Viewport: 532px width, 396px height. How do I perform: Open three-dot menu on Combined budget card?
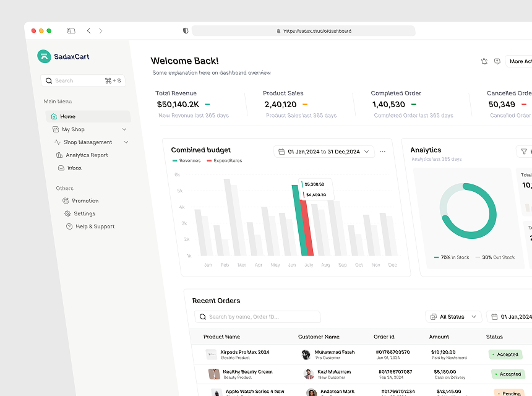coord(382,152)
